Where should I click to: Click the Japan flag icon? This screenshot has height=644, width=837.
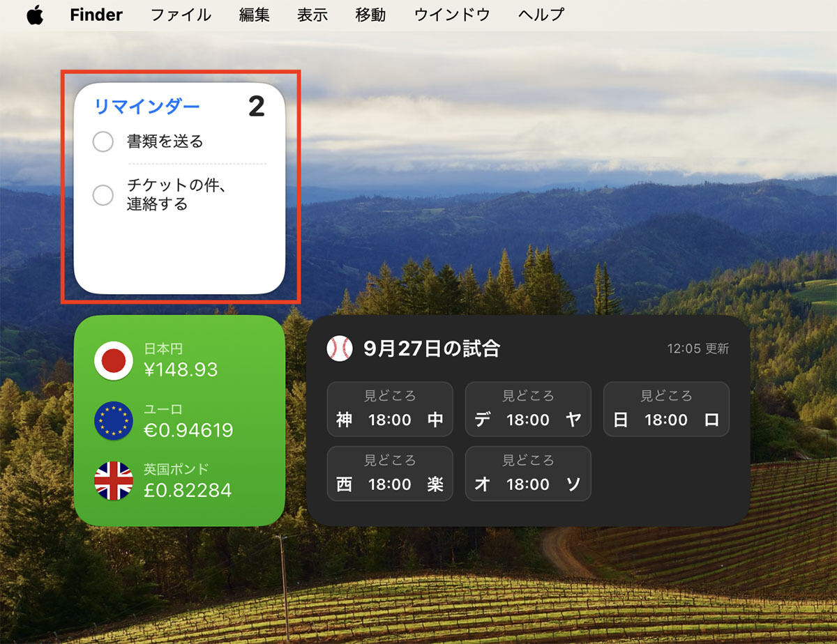[x=114, y=360]
